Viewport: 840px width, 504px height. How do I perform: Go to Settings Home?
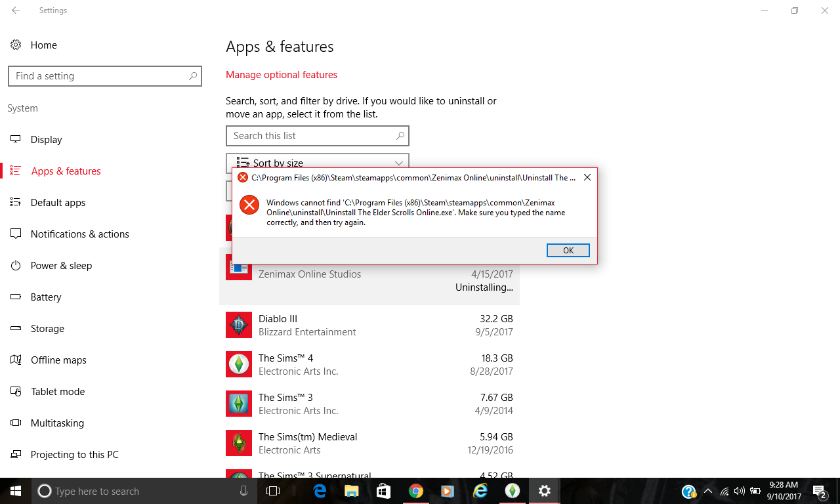[x=43, y=45]
